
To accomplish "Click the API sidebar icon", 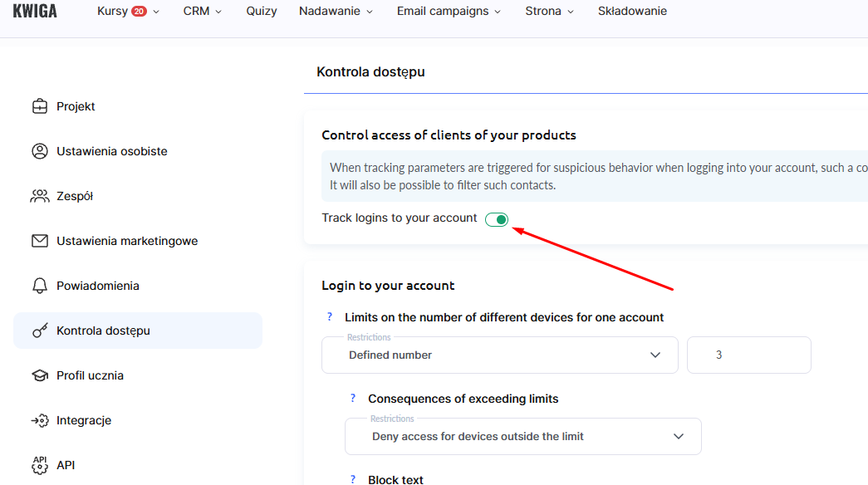I will [39, 464].
